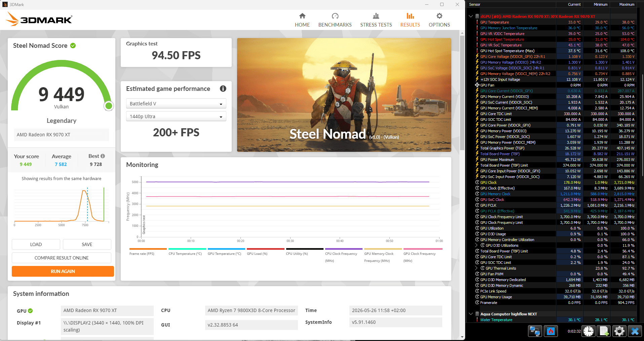The height and width of the screenshot is (341, 644).
Task: Click the green check next to GPU label
Action: (x=30, y=311)
